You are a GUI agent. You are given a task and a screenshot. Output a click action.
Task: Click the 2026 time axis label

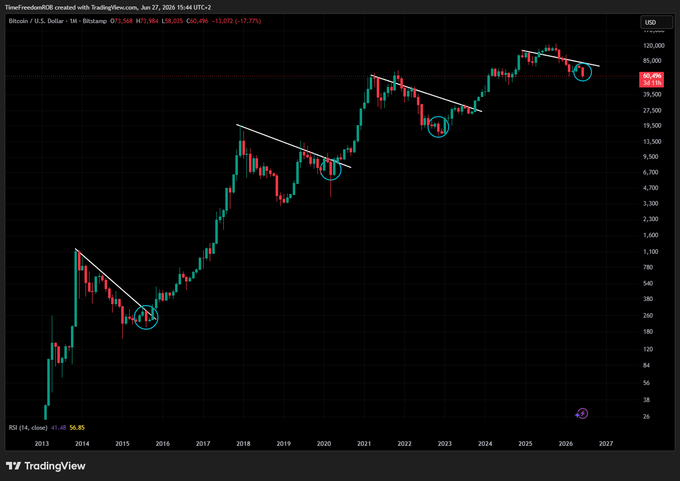click(x=566, y=444)
